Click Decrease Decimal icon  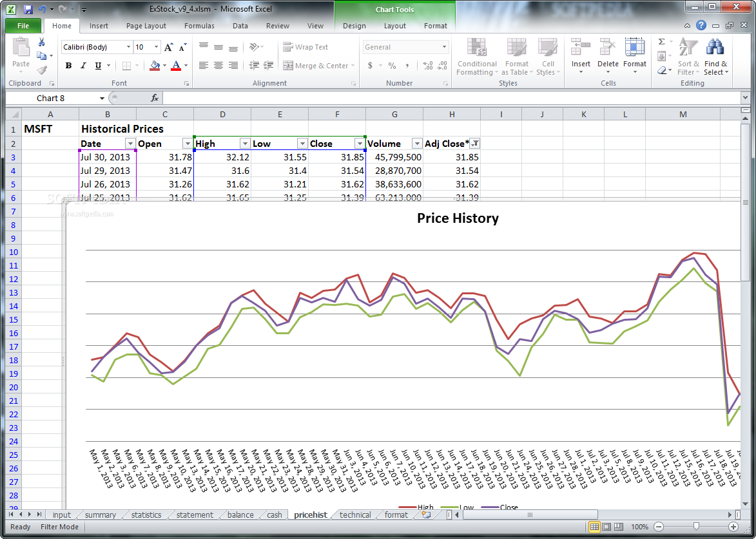click(x=442, y=66)
